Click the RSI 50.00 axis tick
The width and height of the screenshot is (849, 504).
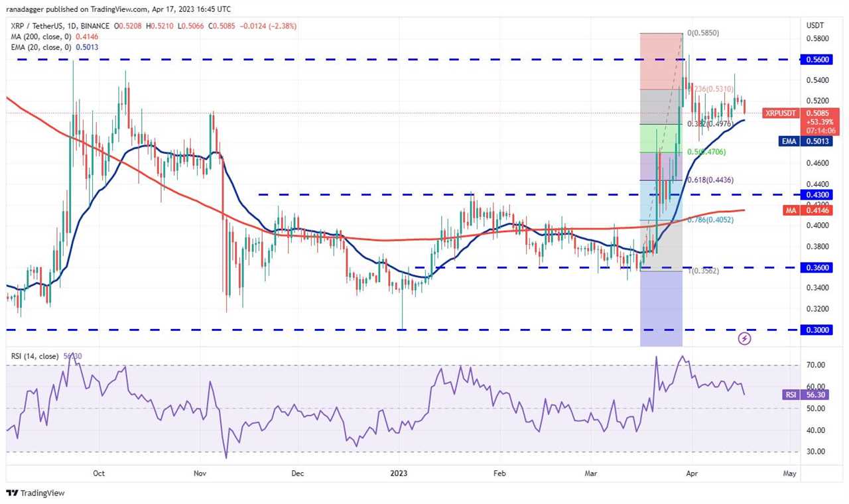(816, 409)
